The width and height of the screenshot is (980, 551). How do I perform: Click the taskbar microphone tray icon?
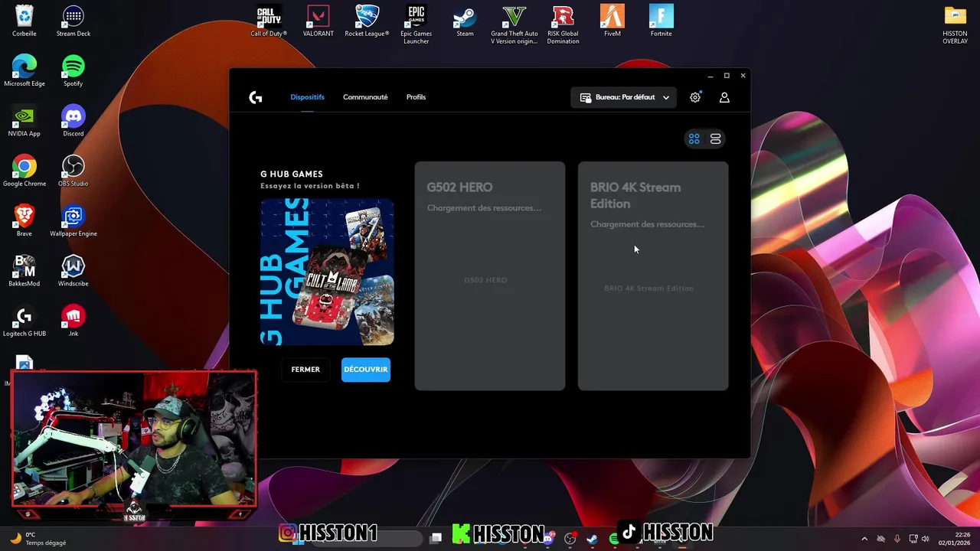[x=897, y=539]
